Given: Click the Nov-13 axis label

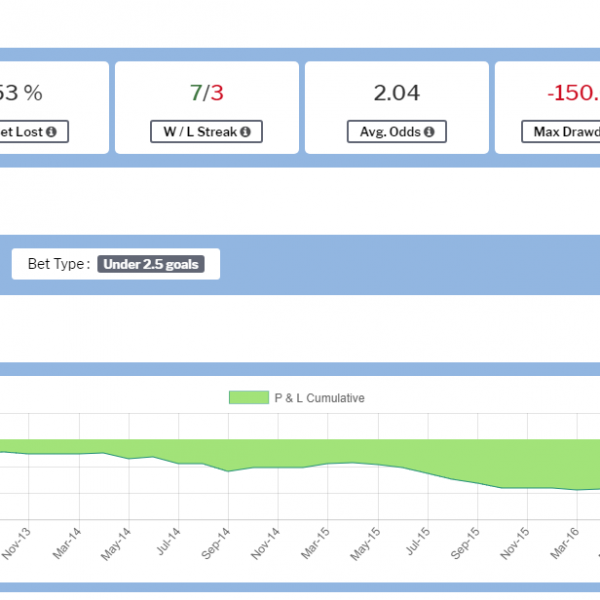Looking at the screenshot, I should click(16, 543).
